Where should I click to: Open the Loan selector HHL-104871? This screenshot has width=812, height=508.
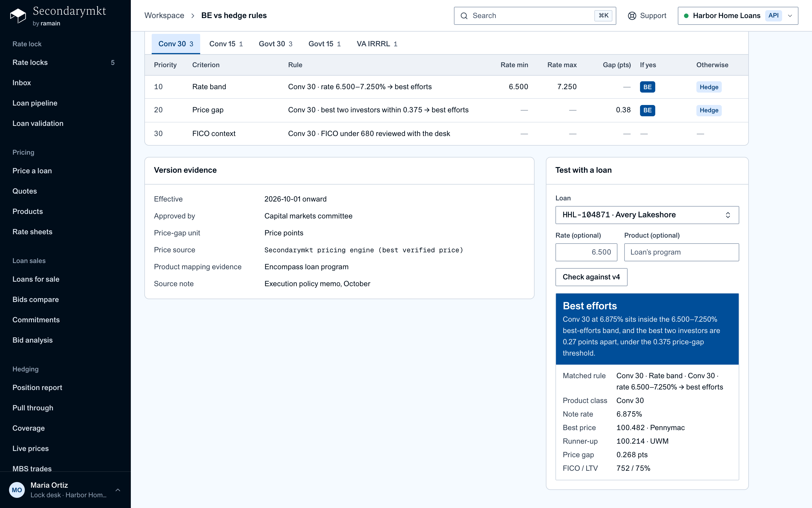[x=647, y=215]
